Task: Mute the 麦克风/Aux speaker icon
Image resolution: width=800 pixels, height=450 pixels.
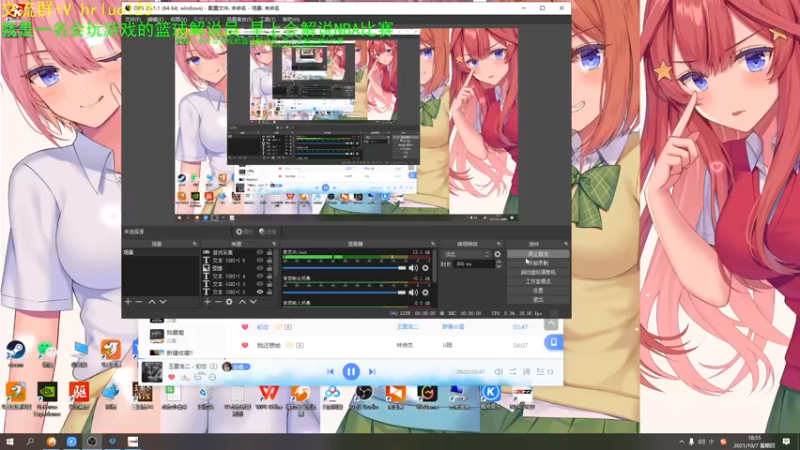Action: point(413,268)
